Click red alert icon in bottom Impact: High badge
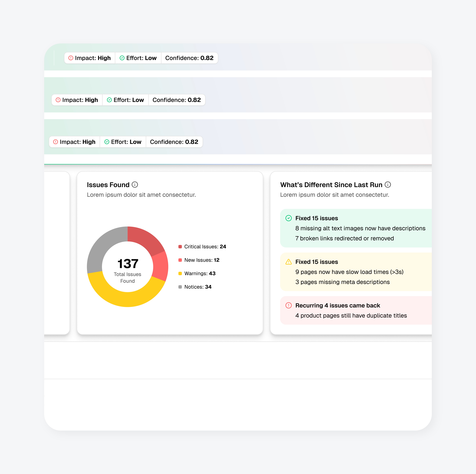Image resolution: width=476 pixels, height=474 pixels. (x=55, y=142)
